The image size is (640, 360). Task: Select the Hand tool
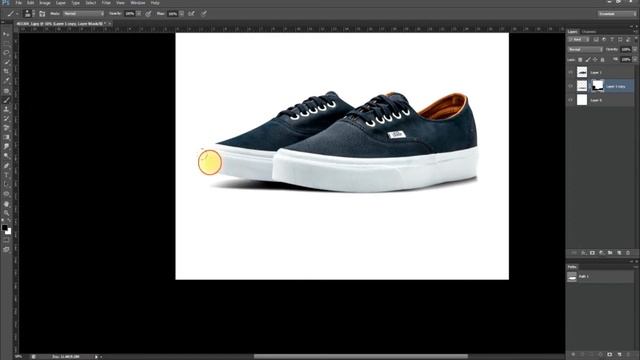(x=6, y=204)
